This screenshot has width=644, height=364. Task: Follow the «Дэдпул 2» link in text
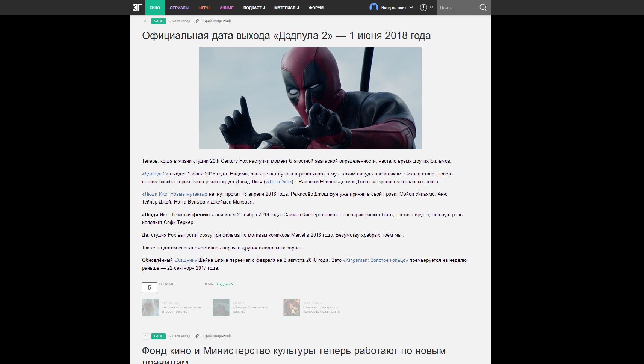pos(155,174)
